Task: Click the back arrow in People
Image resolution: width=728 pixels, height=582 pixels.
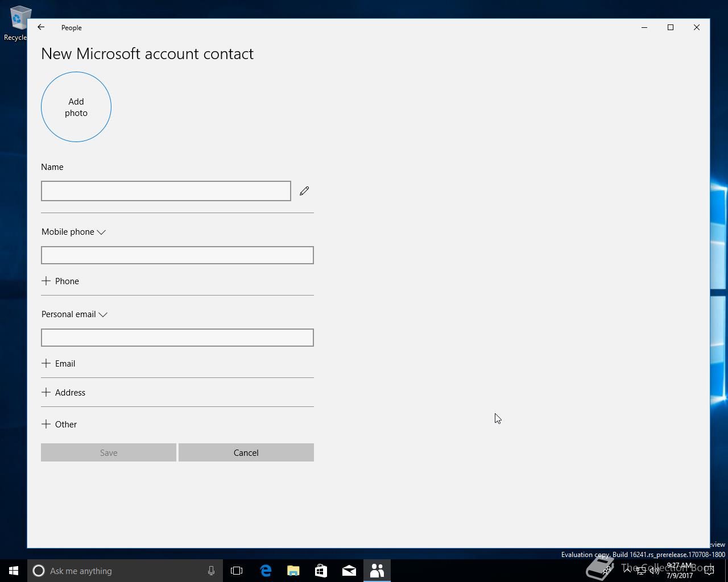Action: [x=41, y=27]
